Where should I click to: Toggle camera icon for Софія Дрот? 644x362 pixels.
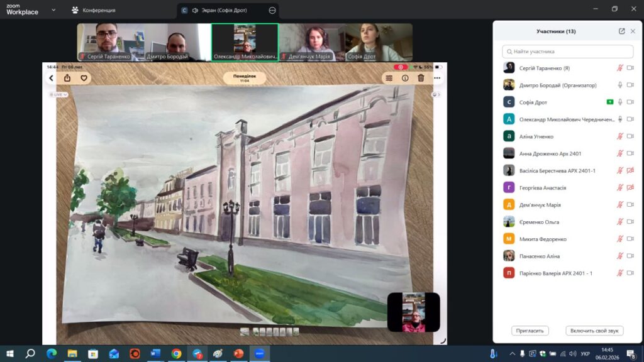630,102
